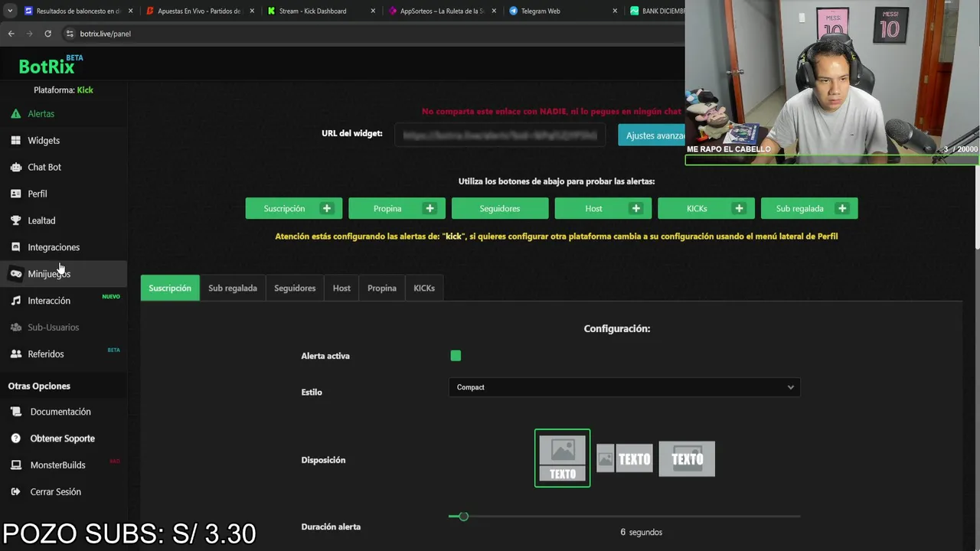Click the Otras Opciones heading
Viewport: 980px width, 551px height.
click(39, 386)
